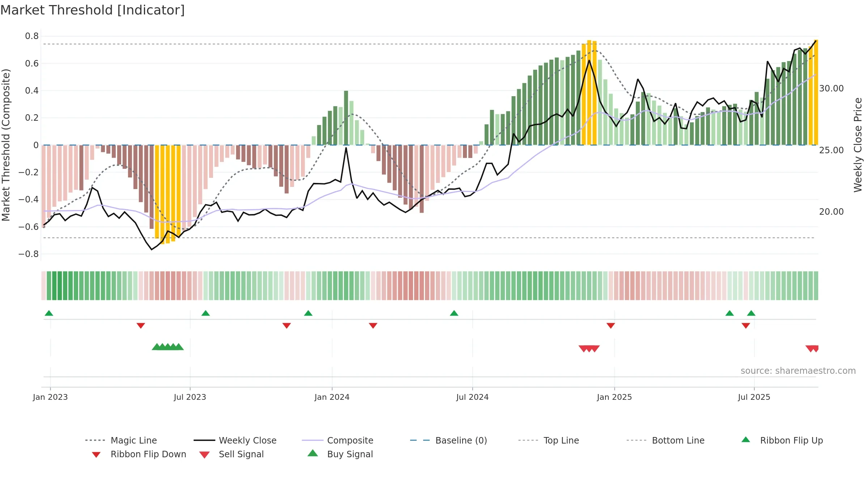Image resolution: width=868 pixels, height=488 pixels.
Task: Click the 20.00 right axis price label
Action: tap(831, 212)
